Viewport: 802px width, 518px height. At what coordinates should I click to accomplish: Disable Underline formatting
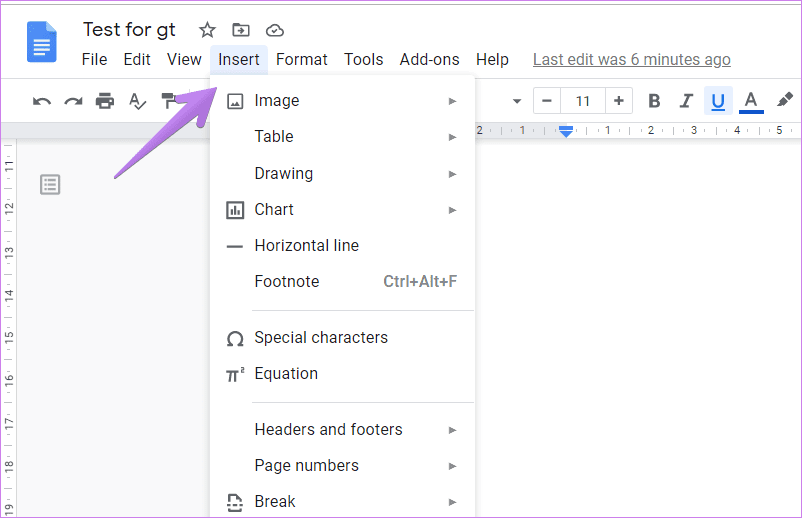coord(718,101)
